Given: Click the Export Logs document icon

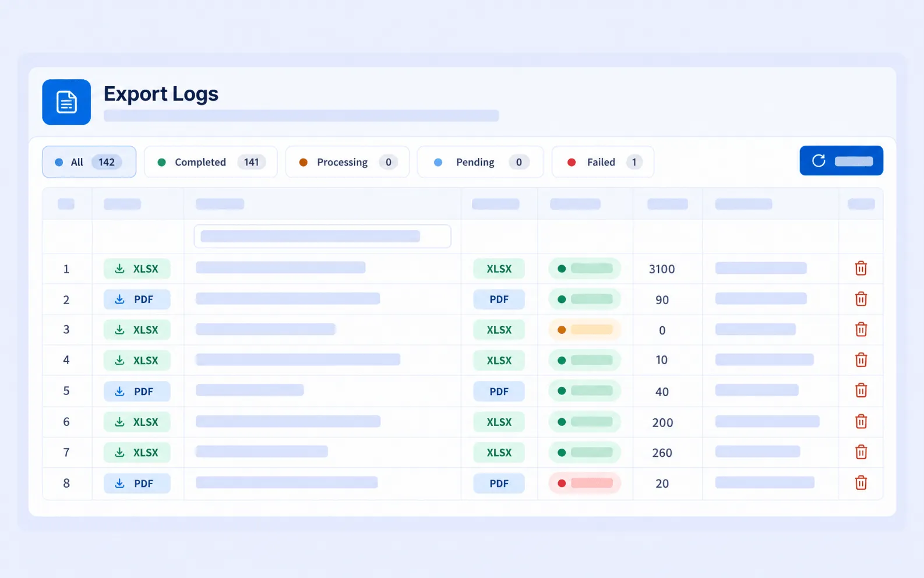Looking at the screenshot, I should click(66, 102).
